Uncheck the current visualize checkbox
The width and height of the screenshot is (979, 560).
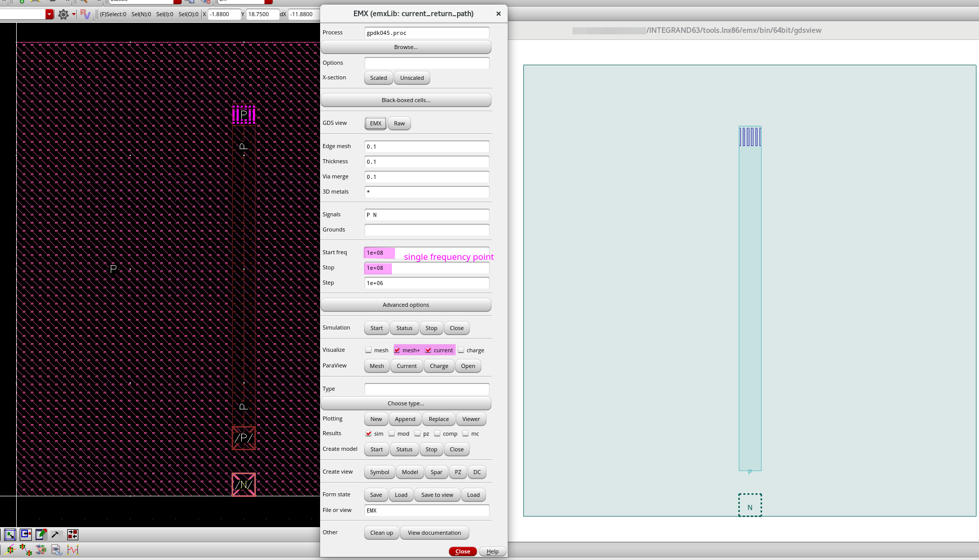428,350
